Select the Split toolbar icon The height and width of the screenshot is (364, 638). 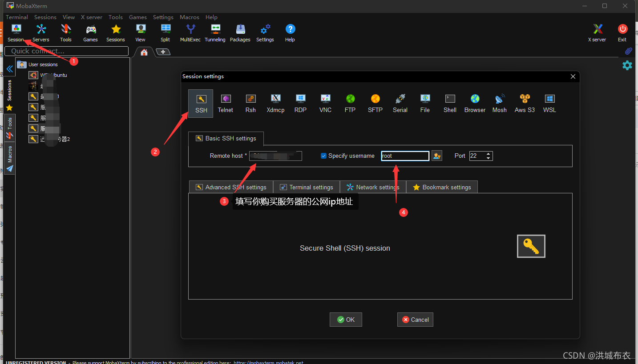click(166, 33)
